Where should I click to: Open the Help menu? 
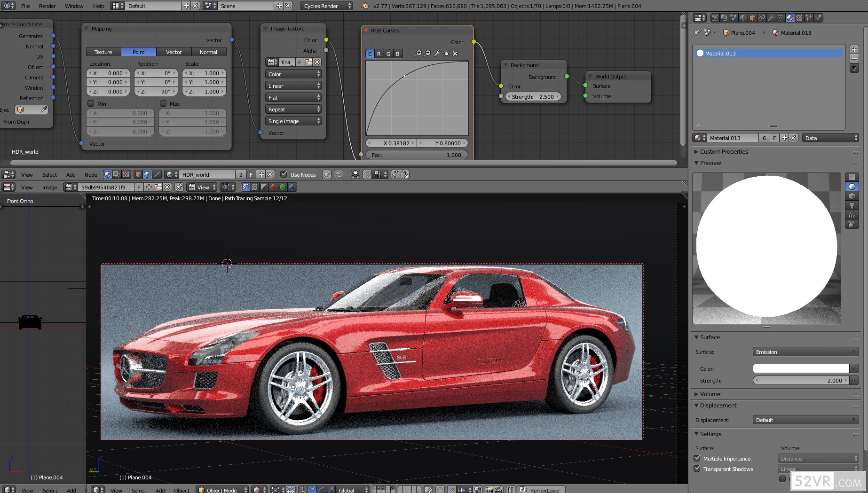coord(98,6)
